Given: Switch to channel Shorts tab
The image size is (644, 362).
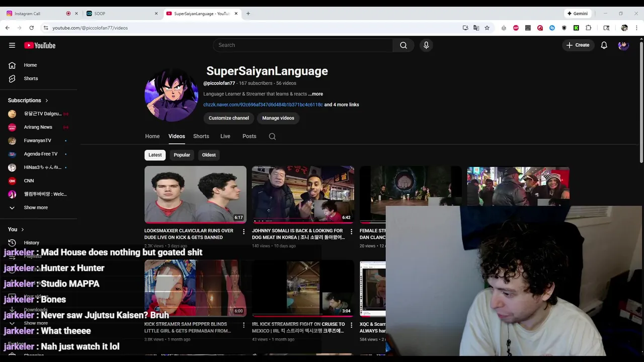Looking at the screenshot, I should click(201, 136).
